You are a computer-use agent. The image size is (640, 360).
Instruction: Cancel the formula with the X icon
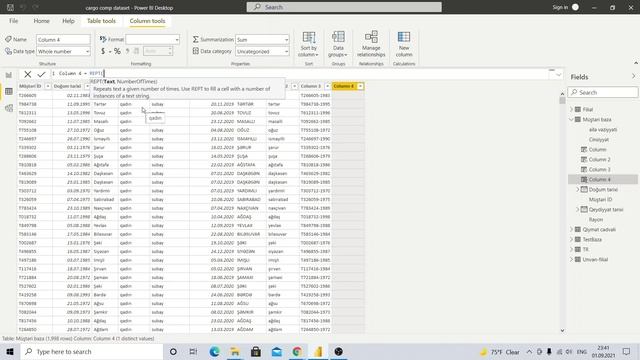(x=27, y=74)
